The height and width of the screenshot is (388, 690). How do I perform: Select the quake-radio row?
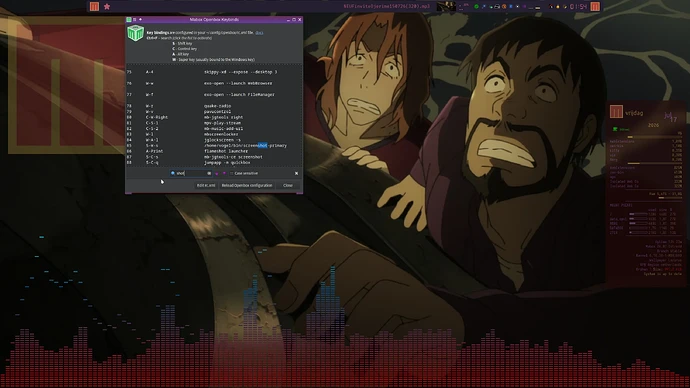214,106
